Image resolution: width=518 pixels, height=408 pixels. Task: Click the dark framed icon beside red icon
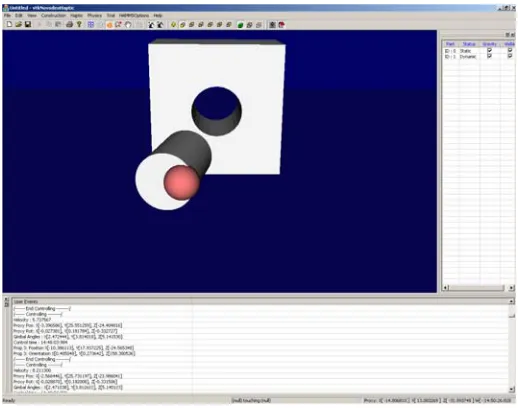(272, 25)
